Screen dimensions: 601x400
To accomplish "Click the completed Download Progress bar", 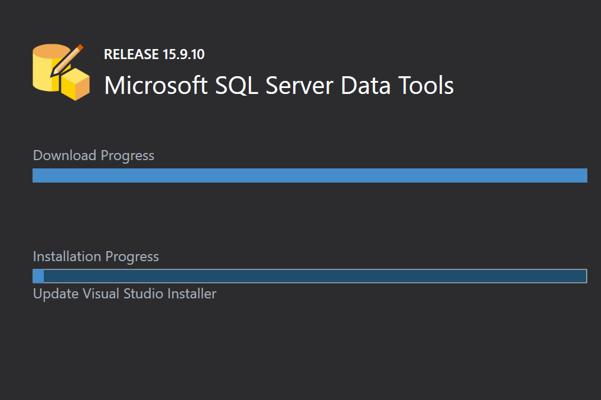I will tap(310, 175).
